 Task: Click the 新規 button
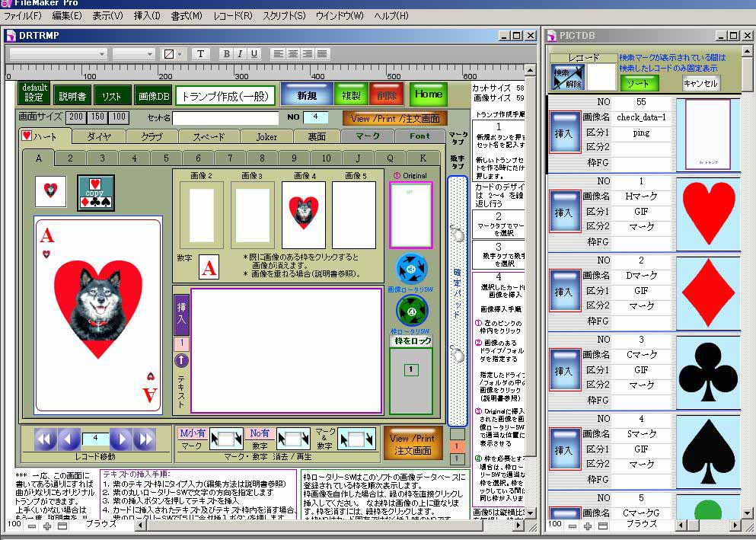click(x=307, y=94)
